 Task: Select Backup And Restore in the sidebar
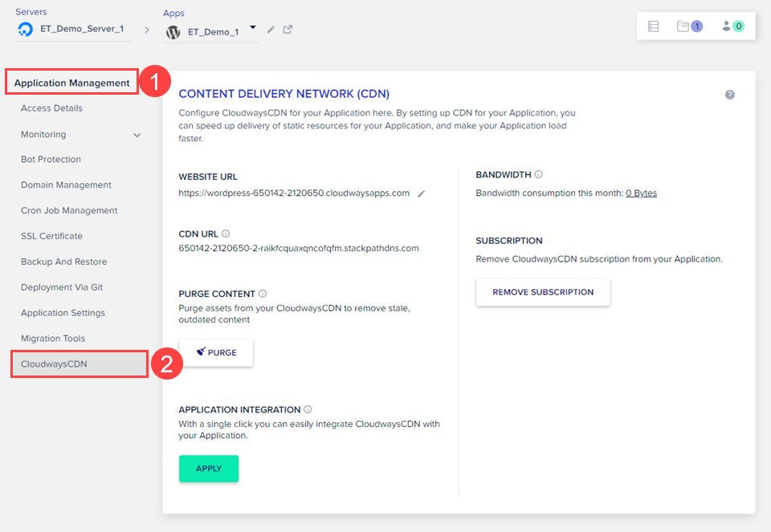(x=63, y=262)
